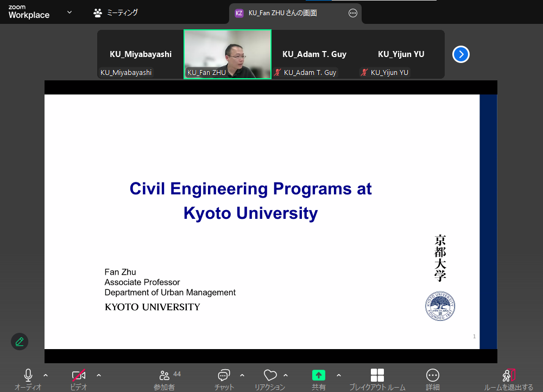Expand reactions options chevron
The width and height of the screenshot is (543, 392).
286,375
